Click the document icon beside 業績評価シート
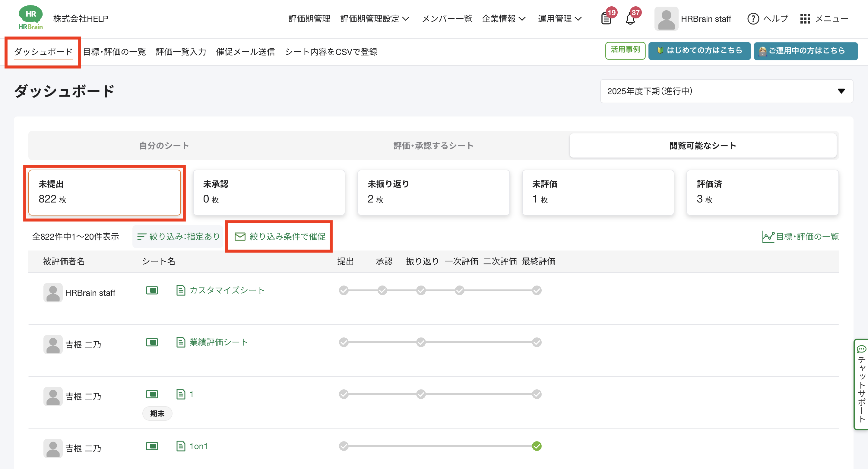Image resolution: width=868 pixels, height=469 pixels. pyautogui.click(x=181, y=342)
